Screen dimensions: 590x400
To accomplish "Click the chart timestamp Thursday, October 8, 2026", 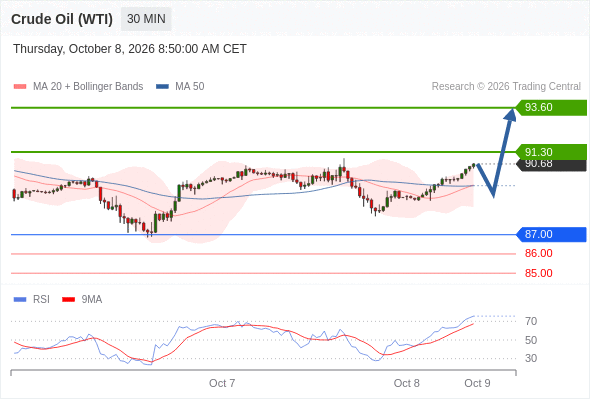I will pyautogui.click(x=130, y=49).
